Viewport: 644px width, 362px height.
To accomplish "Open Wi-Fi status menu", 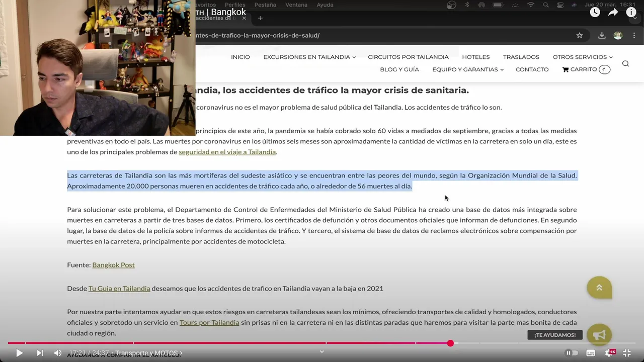I will click(531, 5).
